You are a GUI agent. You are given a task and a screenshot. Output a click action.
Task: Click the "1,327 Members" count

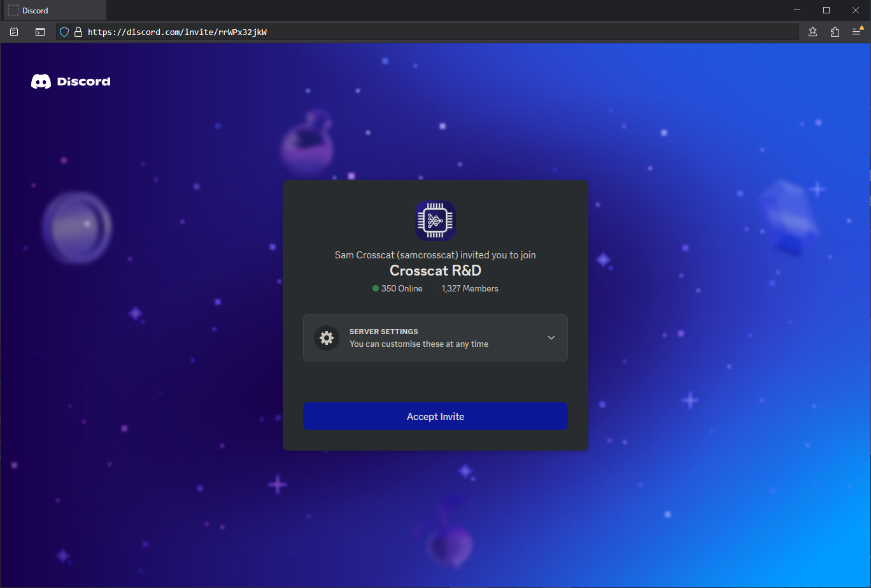(470, 289)
